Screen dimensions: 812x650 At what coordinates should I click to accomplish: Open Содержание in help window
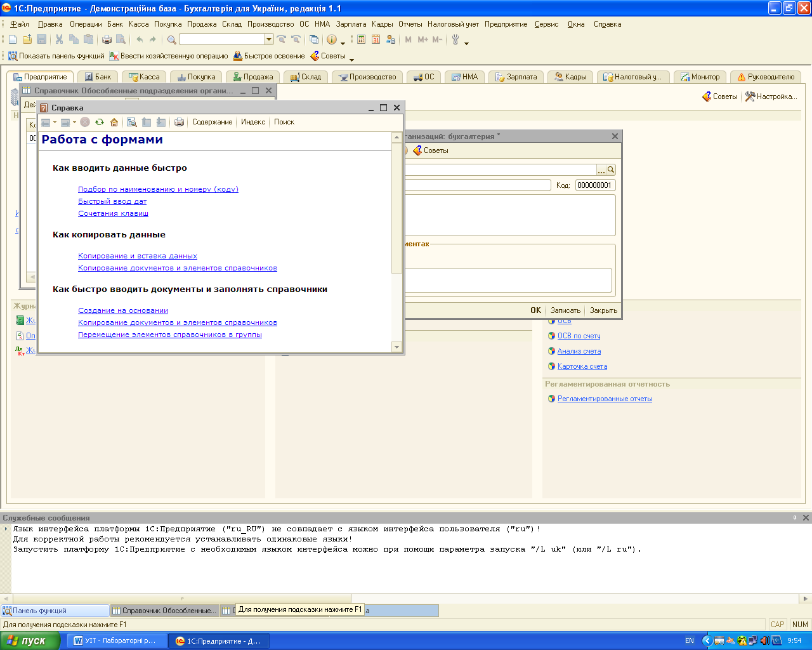[x=212, y=122]
